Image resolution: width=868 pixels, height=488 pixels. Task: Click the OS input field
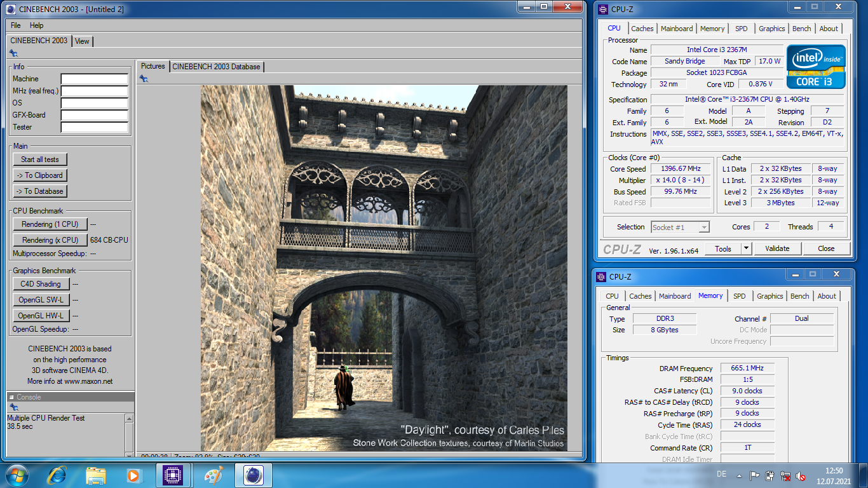tap(94, 104)
